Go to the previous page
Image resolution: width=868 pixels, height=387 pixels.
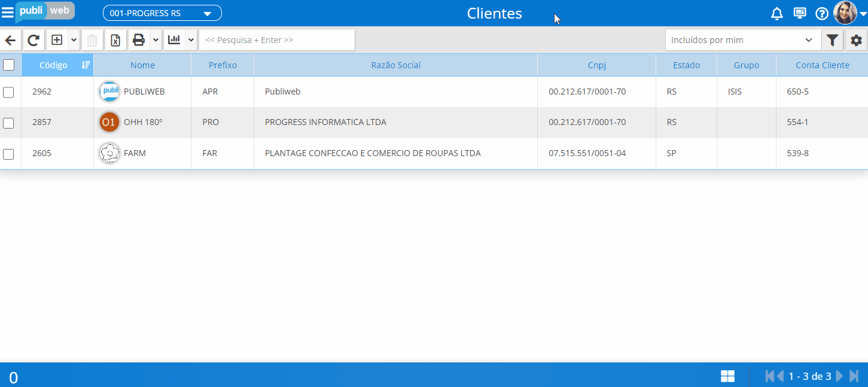pyautogui.click(x=780, y=376)
